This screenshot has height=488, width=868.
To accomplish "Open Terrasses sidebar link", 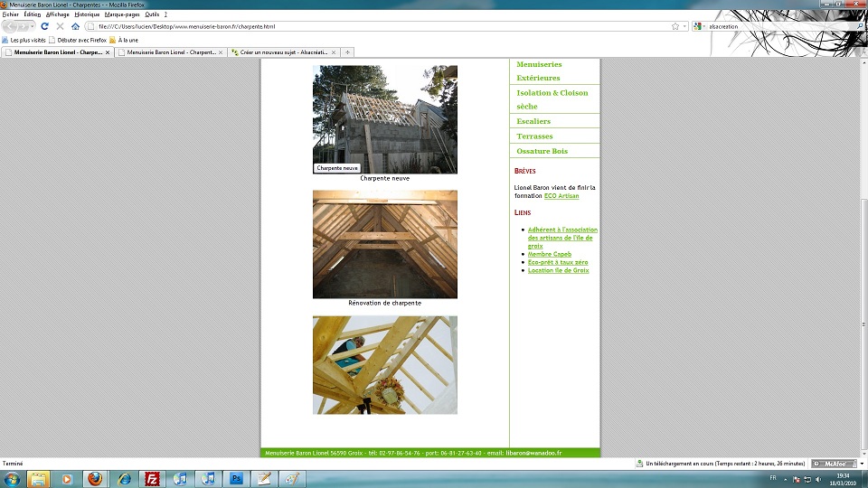I will pyautogui.click(x=534, y=136).
